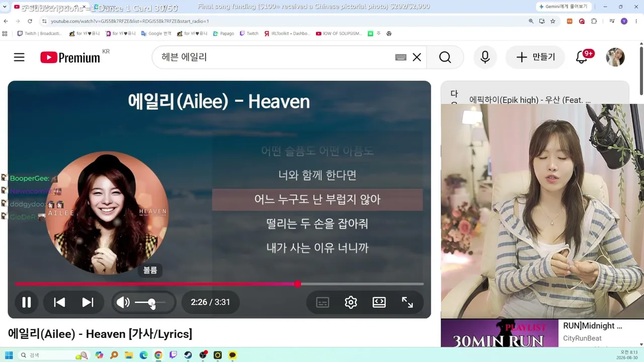
Task: Bookmark this page with the star
Action: point(553,21)
